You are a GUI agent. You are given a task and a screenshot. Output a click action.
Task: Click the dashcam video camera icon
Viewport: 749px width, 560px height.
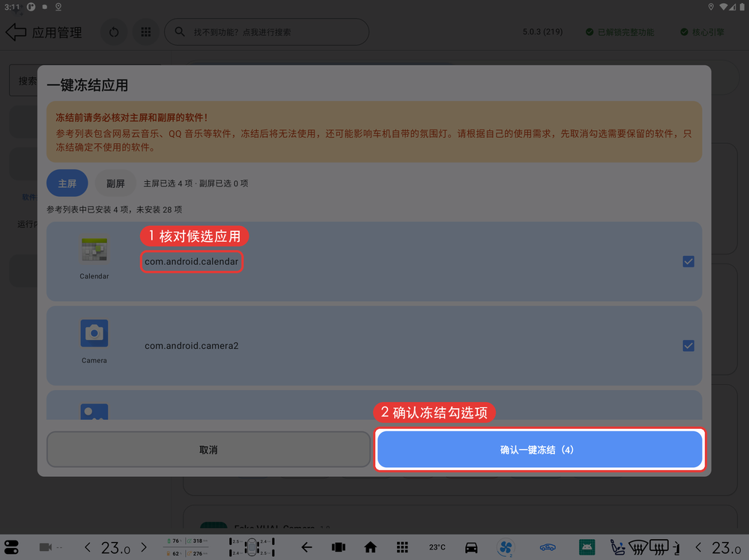(x=46, y=547)
